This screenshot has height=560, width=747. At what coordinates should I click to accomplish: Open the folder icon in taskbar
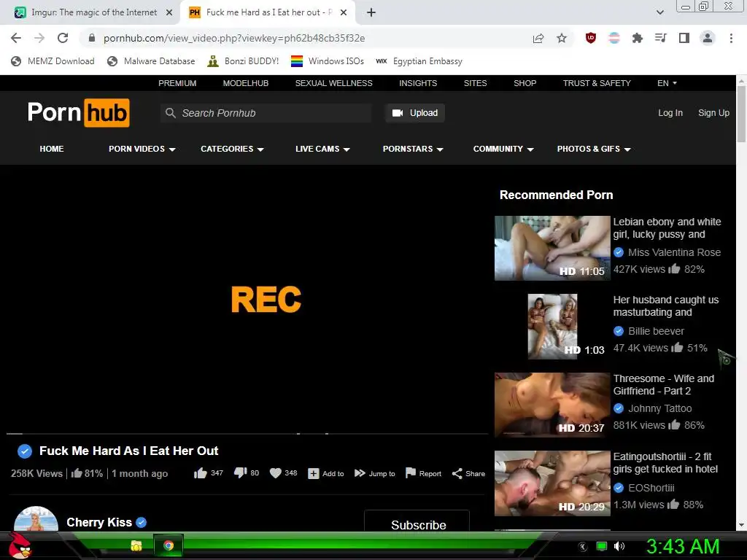pos(136,545)
